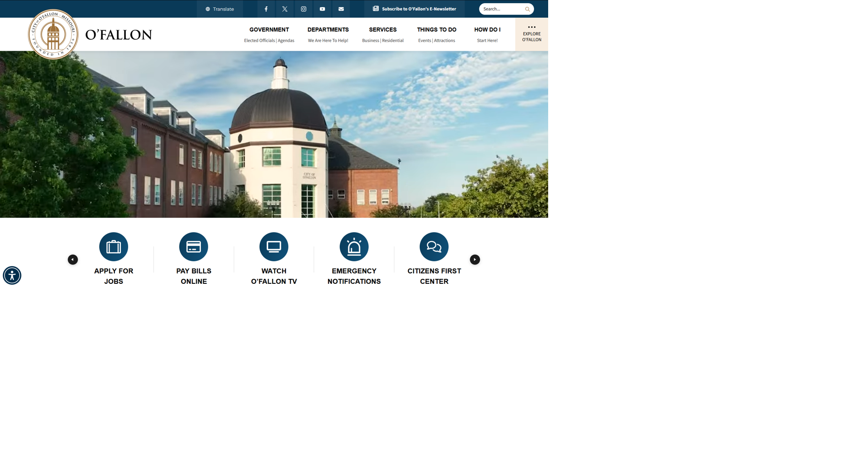Open O'Fallon's Facebook page

click(266, 9)
